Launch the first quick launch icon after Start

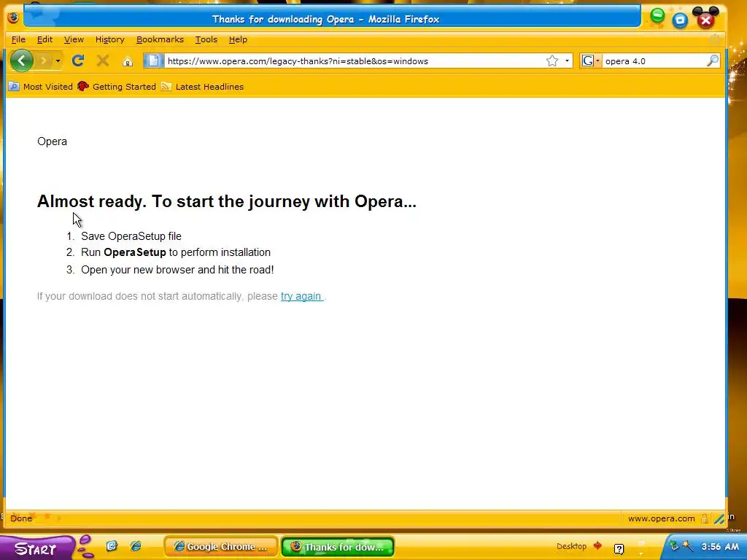point(112,545)
